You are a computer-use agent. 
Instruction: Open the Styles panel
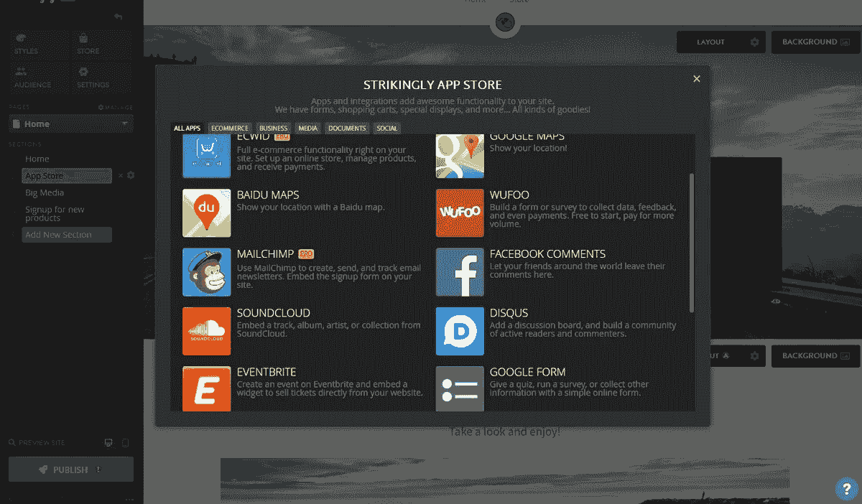tap(25, 45)
